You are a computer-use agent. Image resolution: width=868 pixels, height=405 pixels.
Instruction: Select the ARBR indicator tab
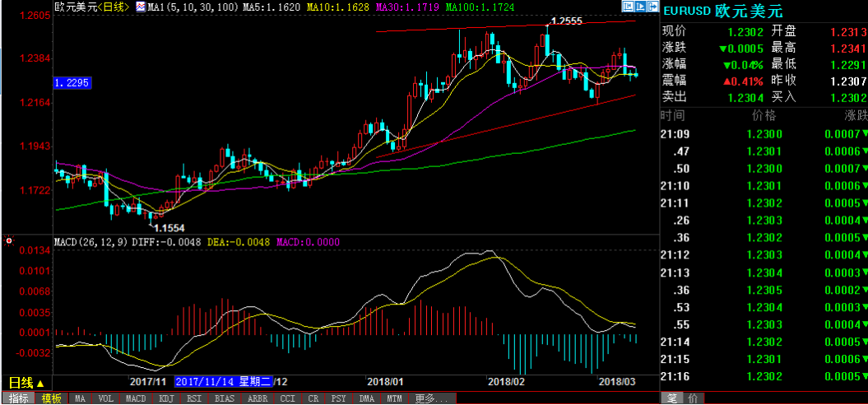click(x=258, y=399)
